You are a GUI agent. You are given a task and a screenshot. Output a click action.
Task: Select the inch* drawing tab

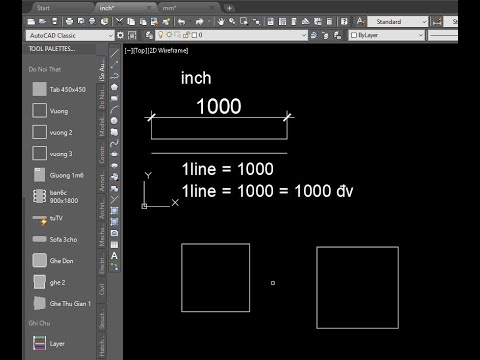(x=106, y=8)
